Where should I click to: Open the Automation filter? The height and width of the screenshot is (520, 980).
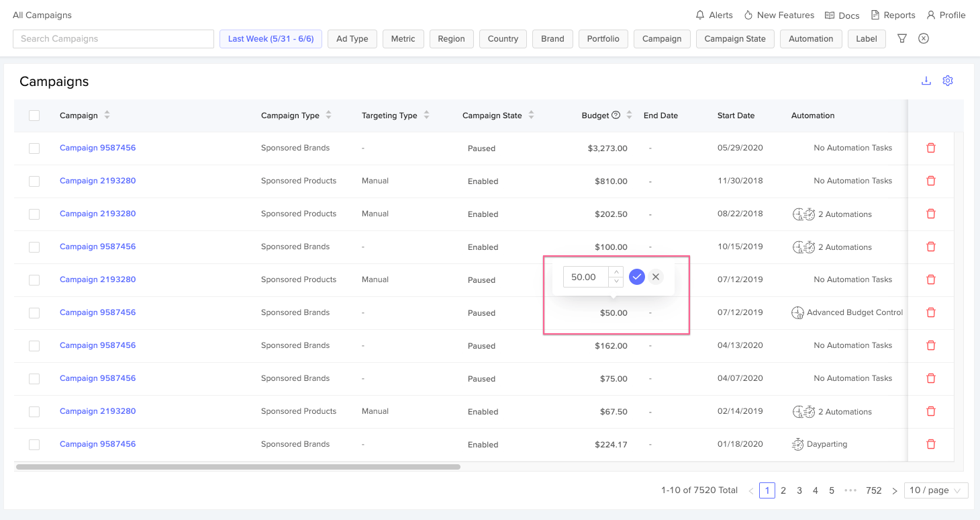coord(811,39)
